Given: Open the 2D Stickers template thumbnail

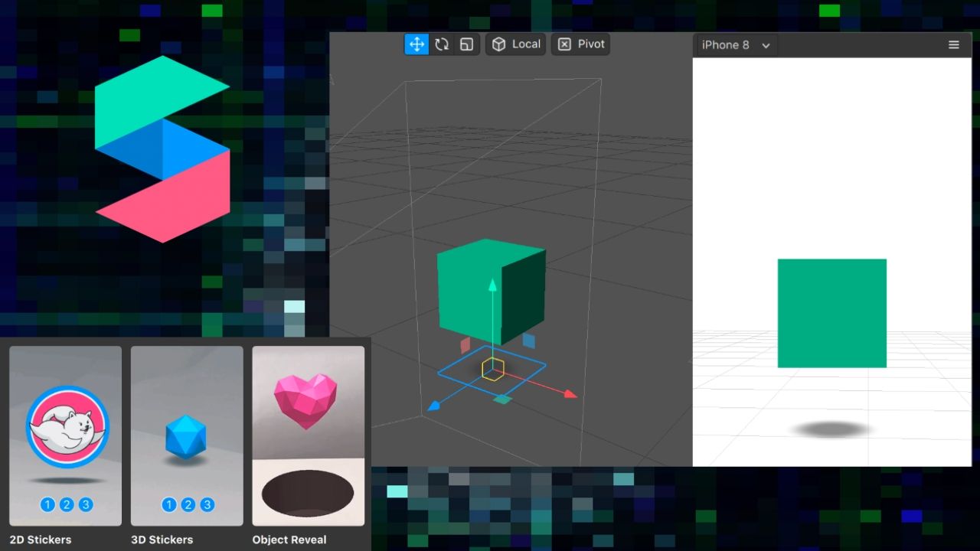Looking at the screenshot, I should tap(65, 435).
